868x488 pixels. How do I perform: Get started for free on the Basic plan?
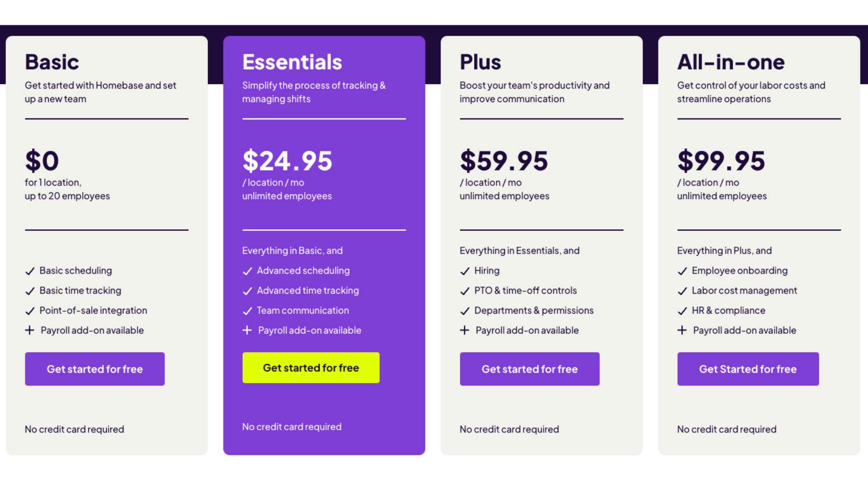pyautogui.click(x=94, y=369)
